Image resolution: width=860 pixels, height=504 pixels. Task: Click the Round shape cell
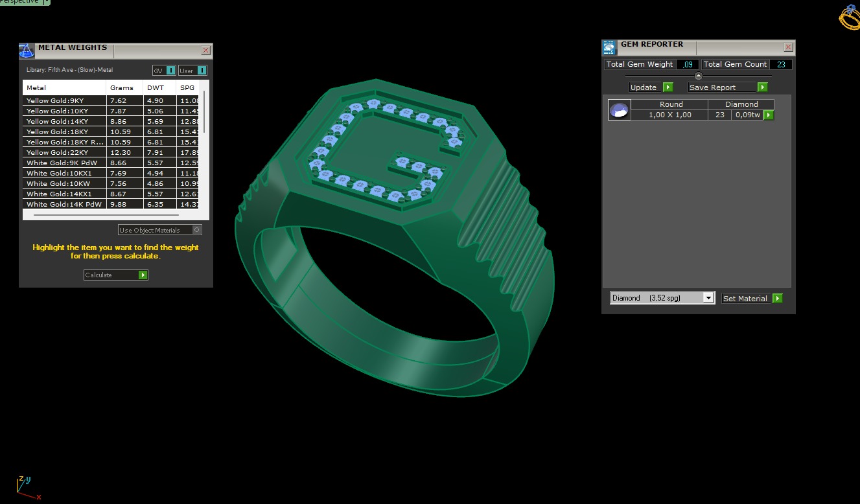[x=671, y=104]
